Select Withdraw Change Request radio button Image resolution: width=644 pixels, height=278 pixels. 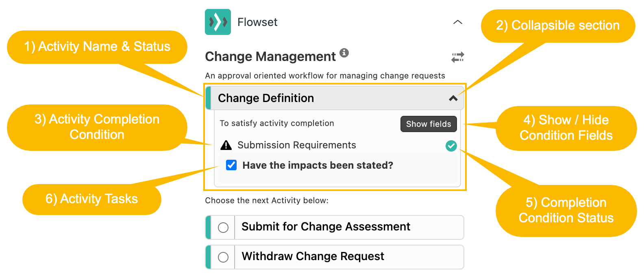point(223,257)
